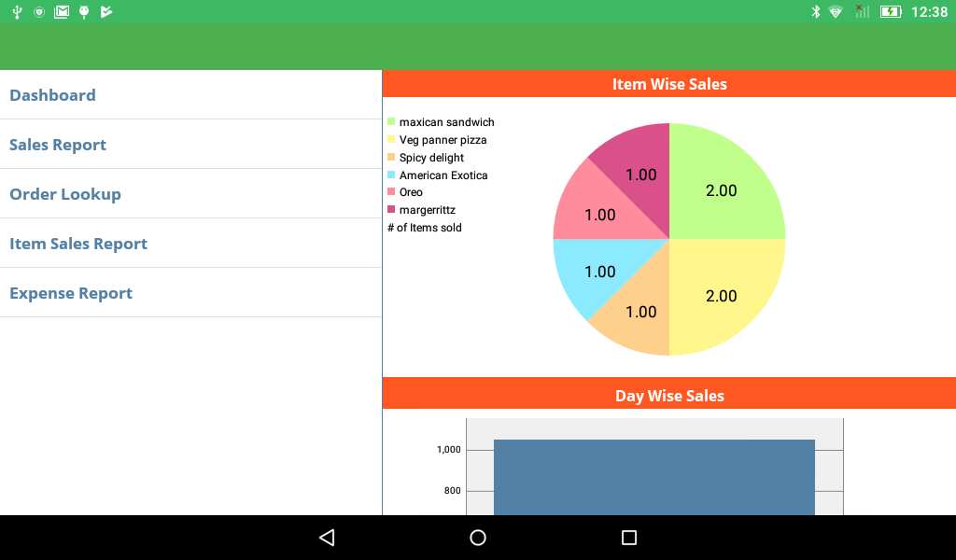Tap the Android back navigation button
Viewport: 956px width, 560px height.
326,538
